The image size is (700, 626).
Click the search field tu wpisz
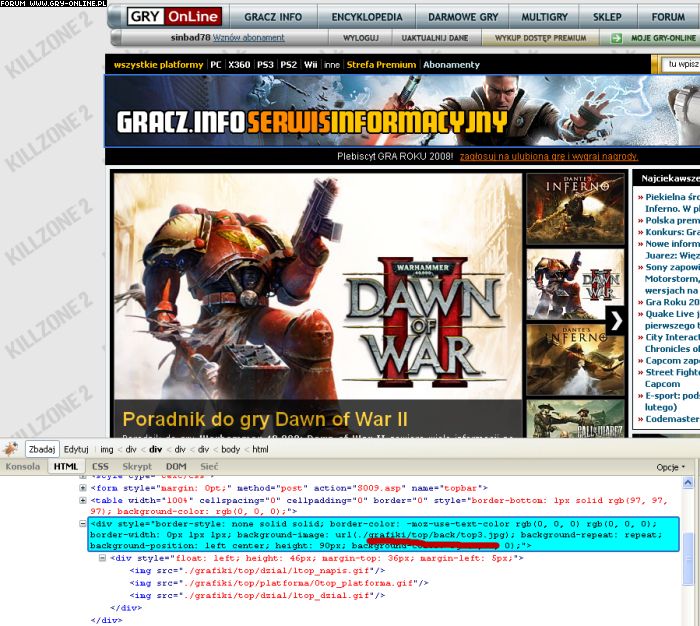681,64
